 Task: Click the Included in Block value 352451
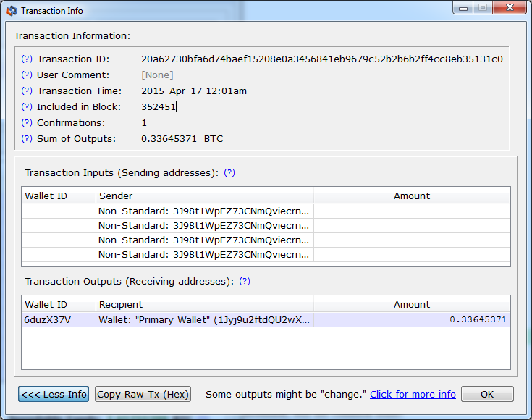point(159,107)
